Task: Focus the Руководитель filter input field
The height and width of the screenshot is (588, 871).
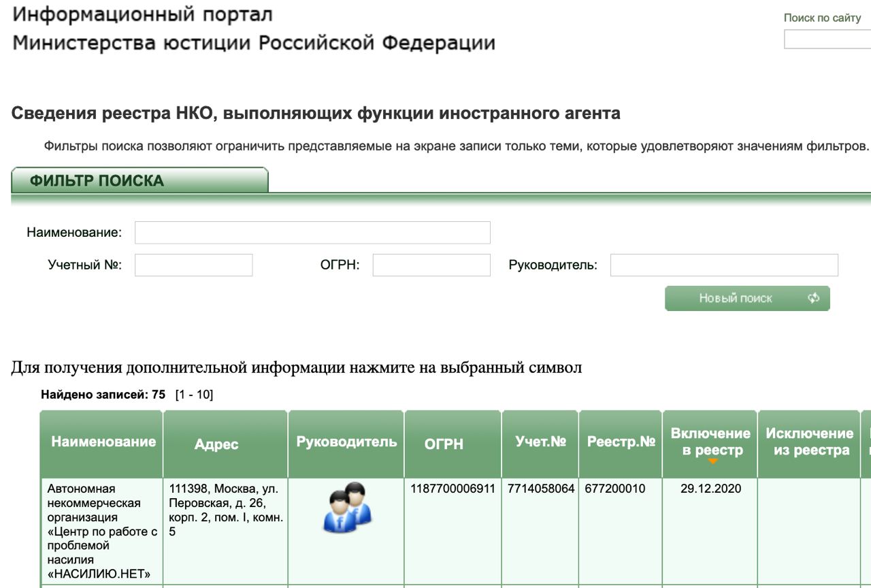Action: (x=724, y=265)
